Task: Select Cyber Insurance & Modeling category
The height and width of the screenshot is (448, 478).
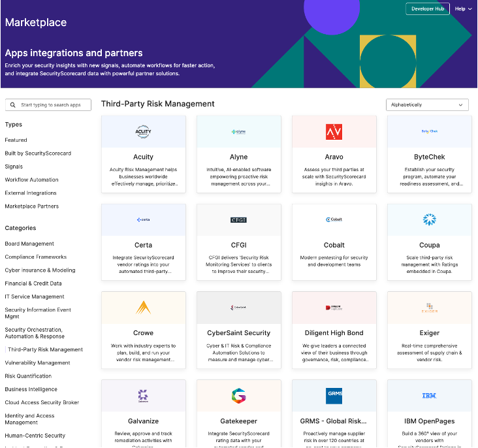Action: (40, 270)
